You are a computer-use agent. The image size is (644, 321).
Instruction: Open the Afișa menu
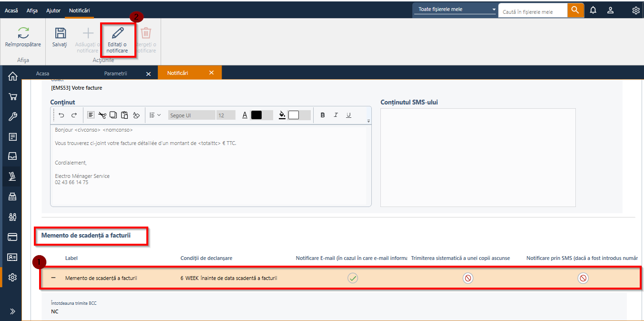pos(32,10)
